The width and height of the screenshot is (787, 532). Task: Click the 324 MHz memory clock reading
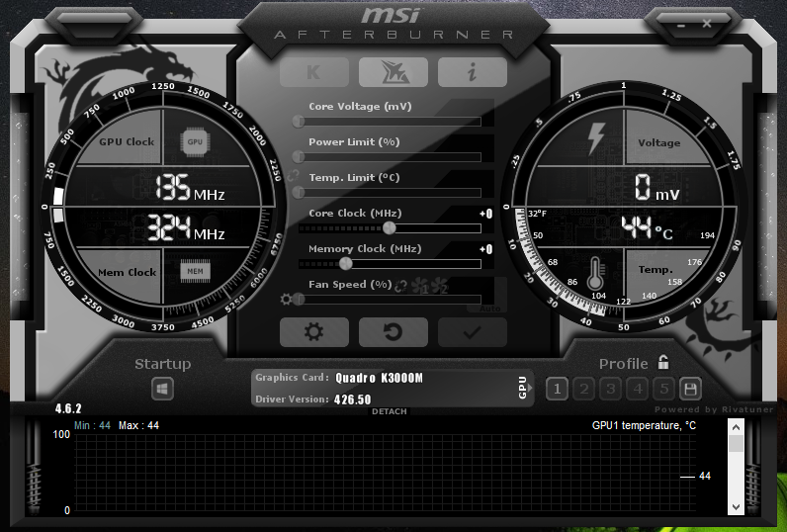186,228
